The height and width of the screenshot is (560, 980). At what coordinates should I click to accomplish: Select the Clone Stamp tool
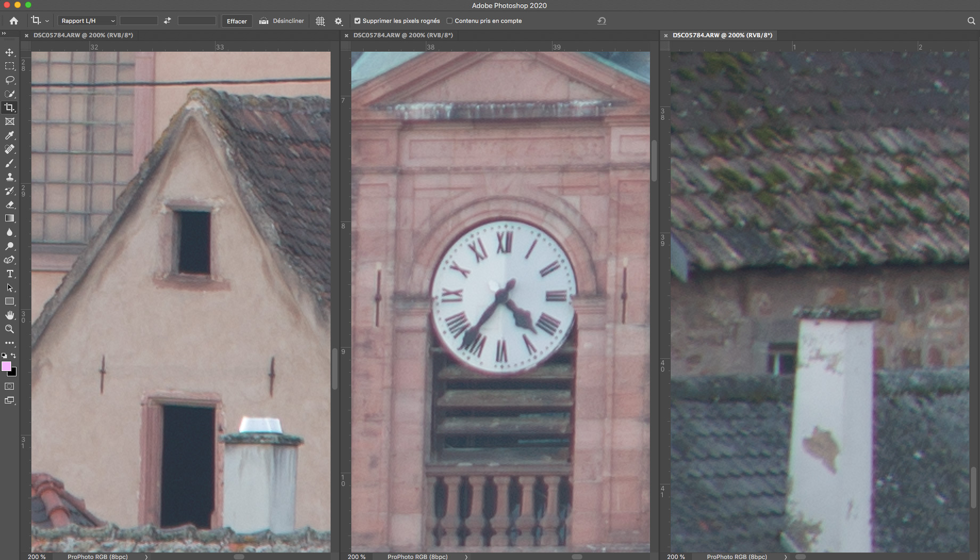point(10,177)
